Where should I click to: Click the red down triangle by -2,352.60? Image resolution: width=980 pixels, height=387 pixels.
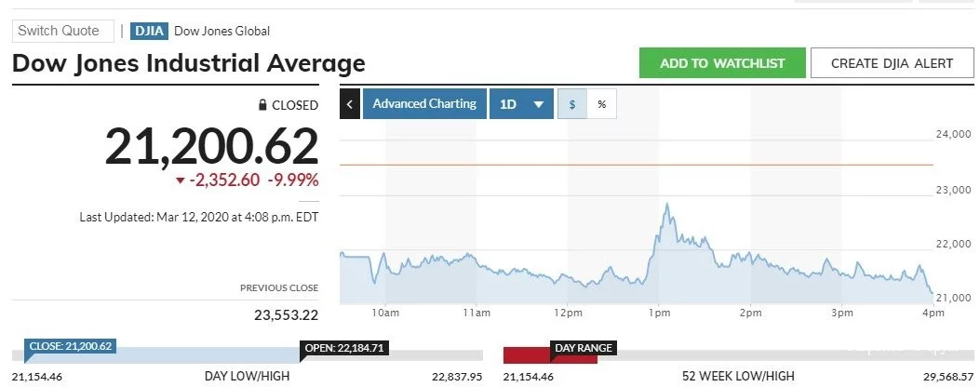181,180
